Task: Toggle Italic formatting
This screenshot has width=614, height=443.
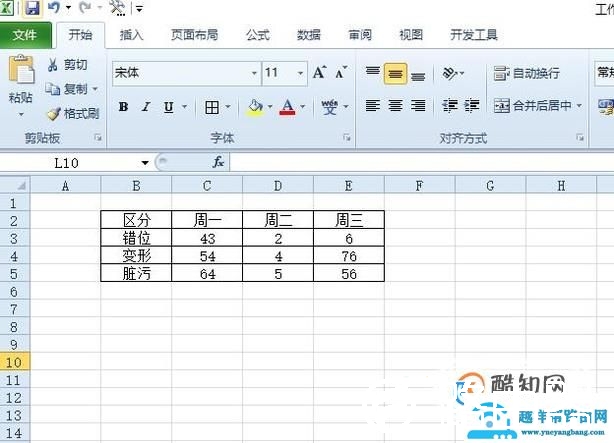Action: (146, 107)
